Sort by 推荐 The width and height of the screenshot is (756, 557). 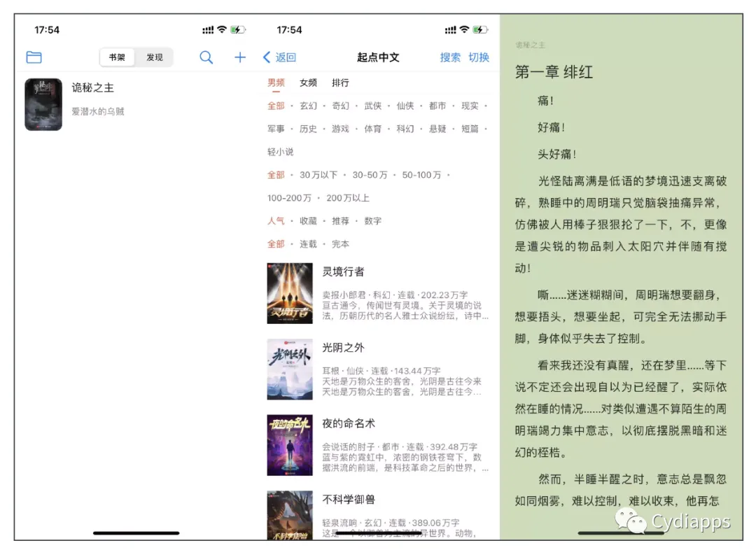[340, 220]
